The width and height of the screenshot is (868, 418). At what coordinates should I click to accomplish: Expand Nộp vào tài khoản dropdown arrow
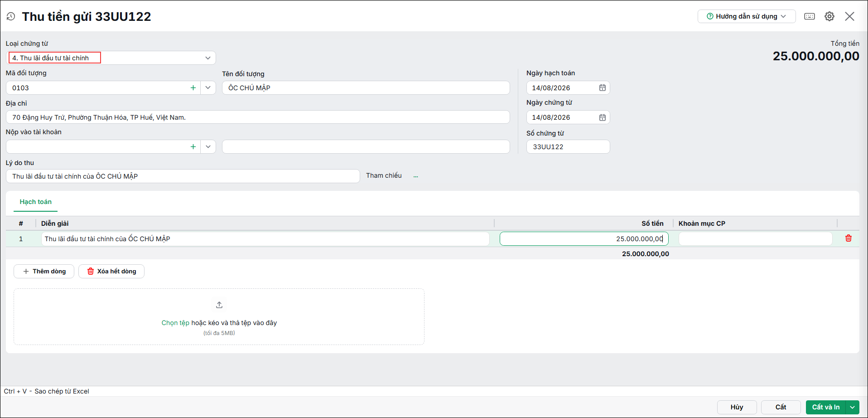[x=208, y=147]
